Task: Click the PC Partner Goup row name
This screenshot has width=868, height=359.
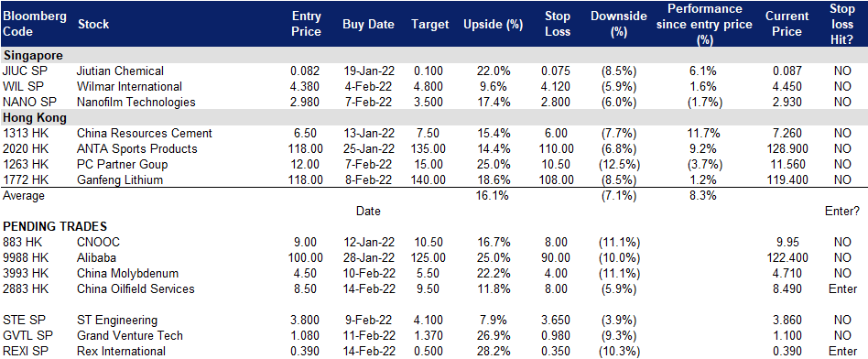Action: click(123, 164)
